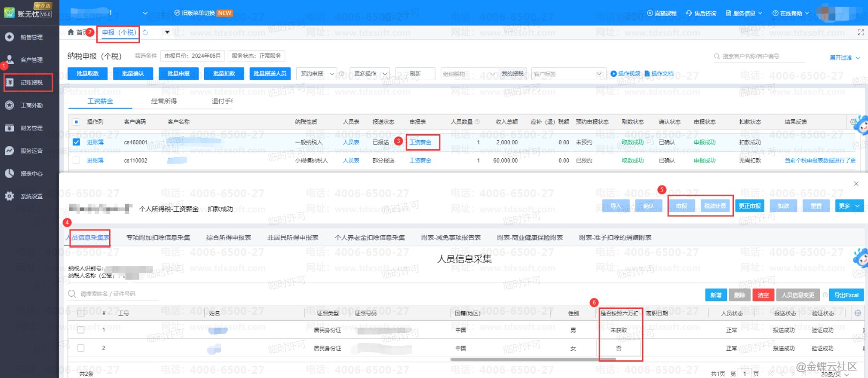Click the fullscreen expand icon
Image resolution: width=868 pixels, height=378 pixels.
[861, 33]
